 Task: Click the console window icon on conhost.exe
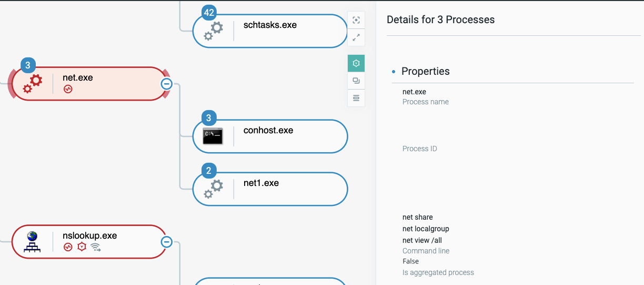tap(213, 136)
